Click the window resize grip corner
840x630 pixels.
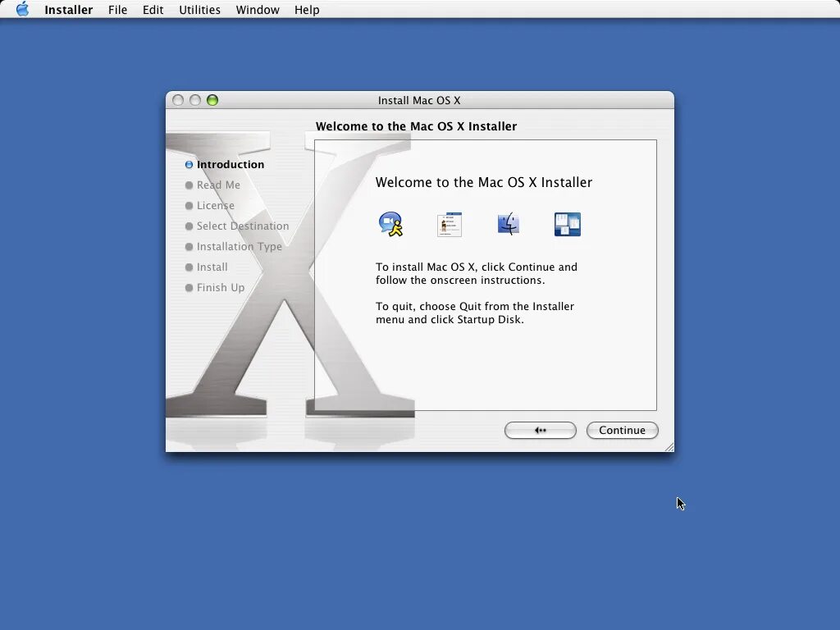[669, 447]
